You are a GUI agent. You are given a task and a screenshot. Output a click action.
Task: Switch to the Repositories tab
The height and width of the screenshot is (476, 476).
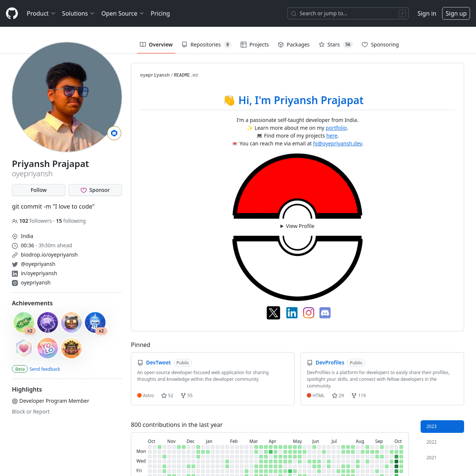(x=206, y=44)
